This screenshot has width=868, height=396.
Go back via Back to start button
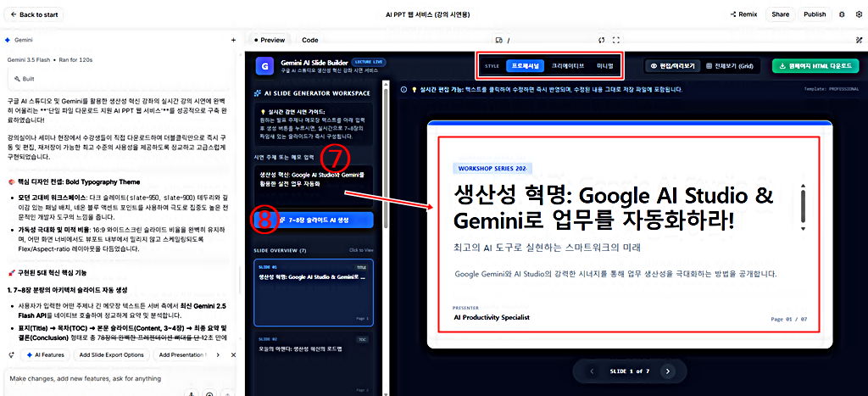(x=33, y=15)
